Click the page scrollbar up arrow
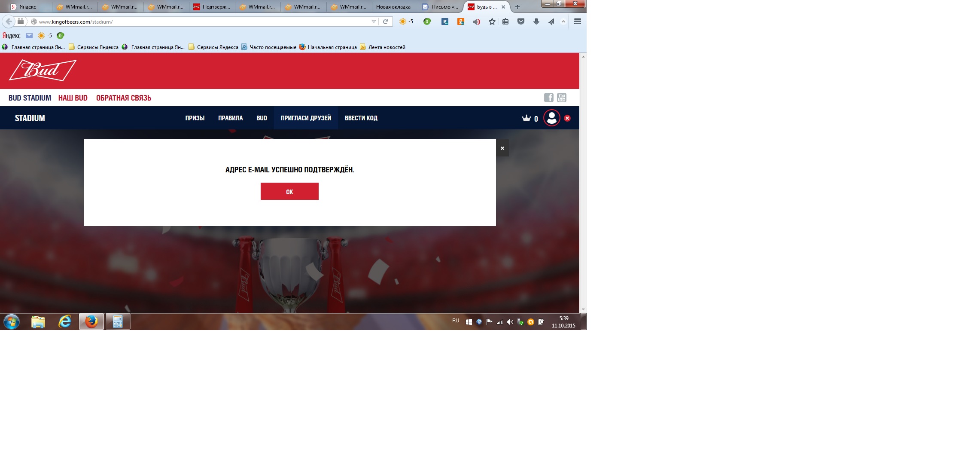The image size is (980, 453). [583, 57]
